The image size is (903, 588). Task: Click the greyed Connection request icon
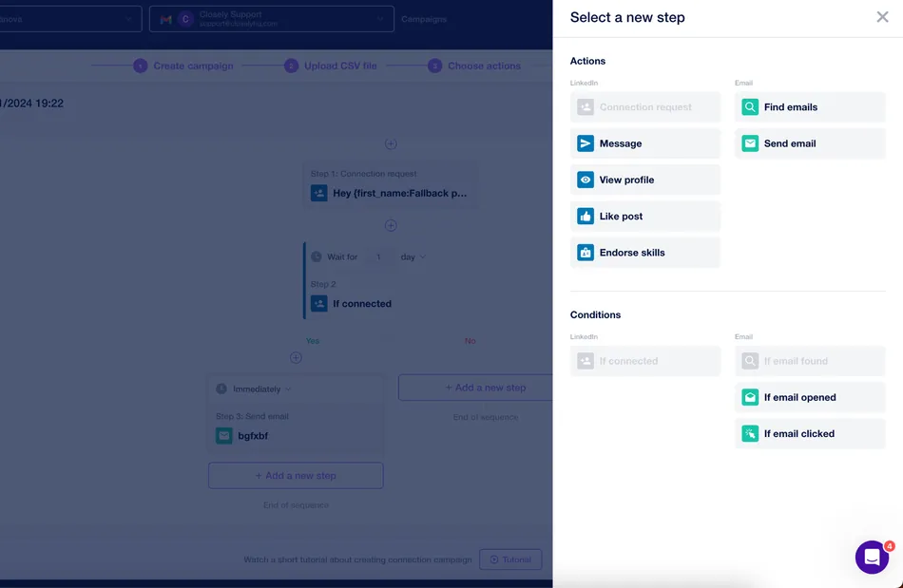pyautogui.click(x=586, y=107)
